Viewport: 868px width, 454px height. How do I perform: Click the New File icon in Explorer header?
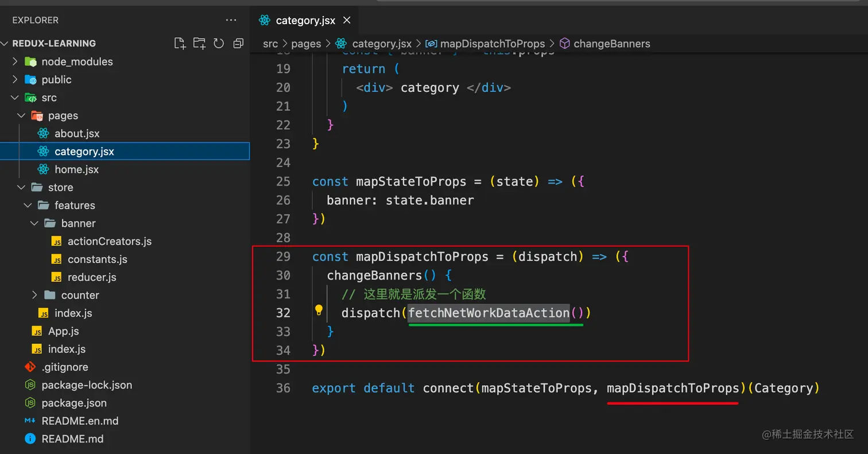(x=180, y=43)
